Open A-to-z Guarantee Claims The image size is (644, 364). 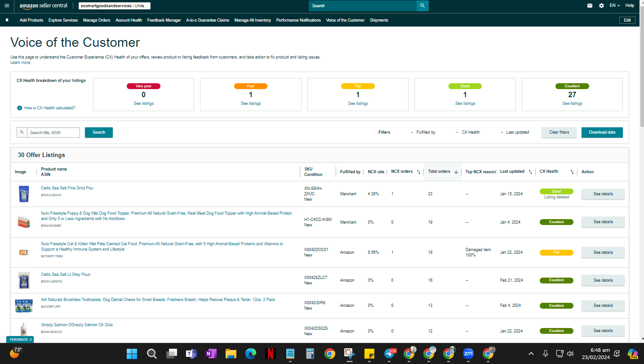pyautogui.click(x=208, y=20)
